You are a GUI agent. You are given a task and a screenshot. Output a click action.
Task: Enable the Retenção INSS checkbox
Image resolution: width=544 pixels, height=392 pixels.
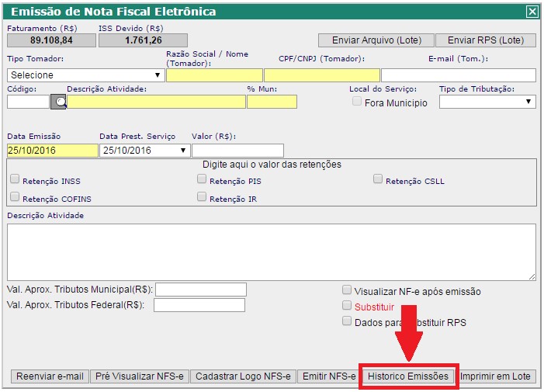15,179
